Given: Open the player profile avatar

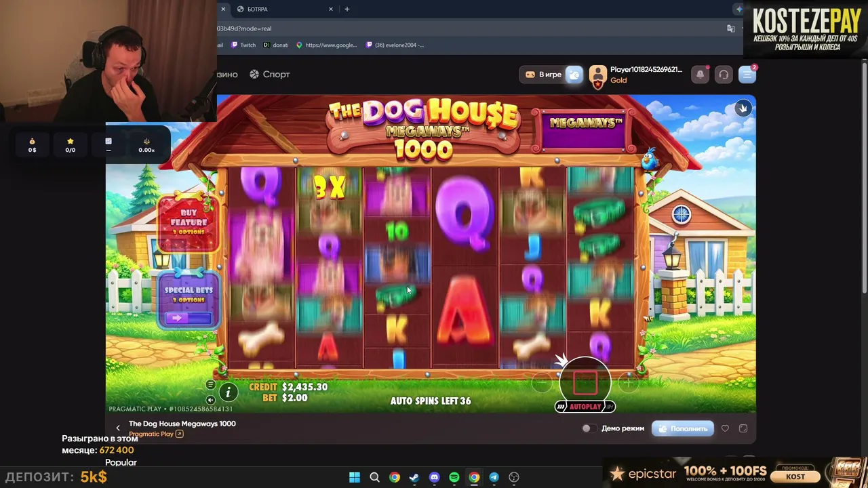Looking at the screenshot, I should [597, 76].
